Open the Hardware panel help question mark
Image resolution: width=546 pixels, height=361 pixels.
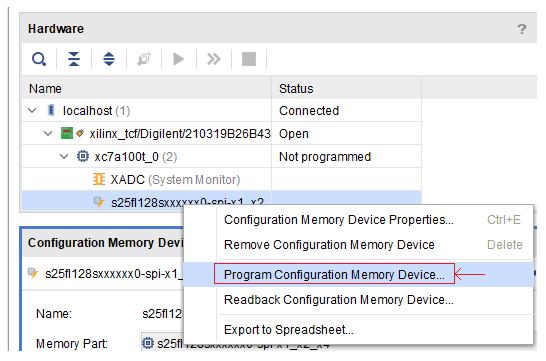coord(522,29)
